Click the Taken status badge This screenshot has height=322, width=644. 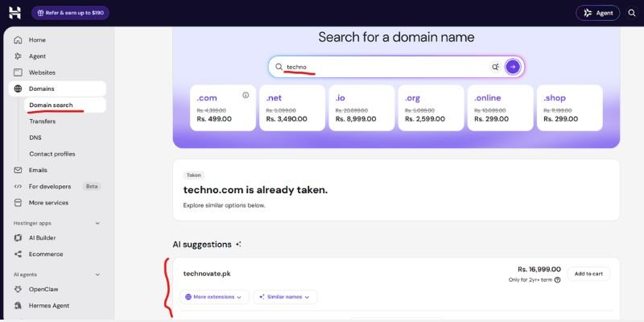[194, 175]
